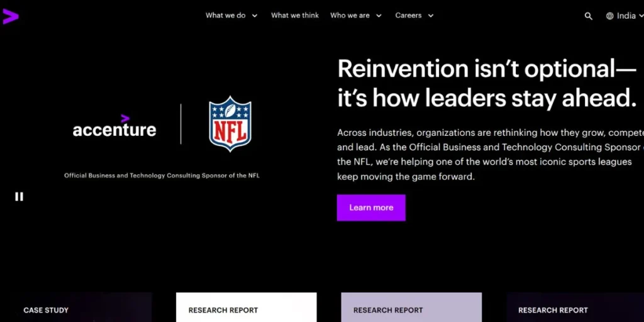The width and height of the screenshot is (644, 322).
Task: Open the lavender Research Report card
Action: click(x=411, y=308)
